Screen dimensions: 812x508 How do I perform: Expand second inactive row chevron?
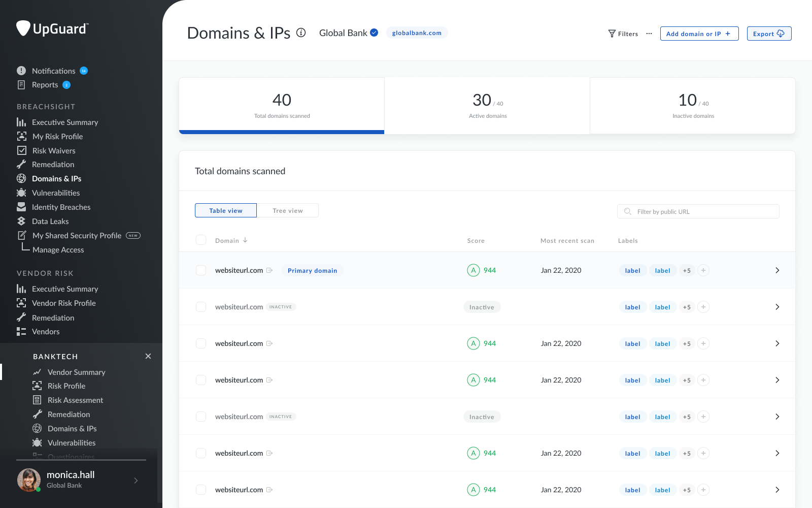click(x=777, y=417)
